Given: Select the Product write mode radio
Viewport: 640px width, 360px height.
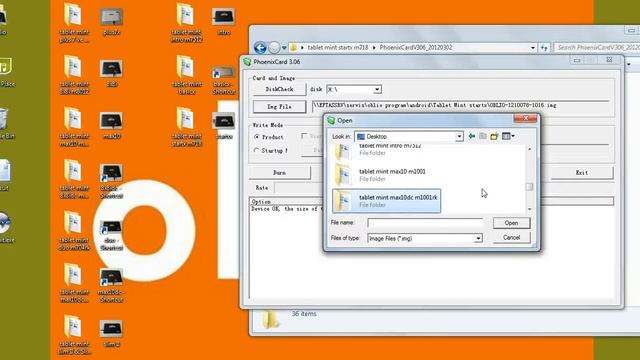Looking at the screenshot, I should coord(257,137).
